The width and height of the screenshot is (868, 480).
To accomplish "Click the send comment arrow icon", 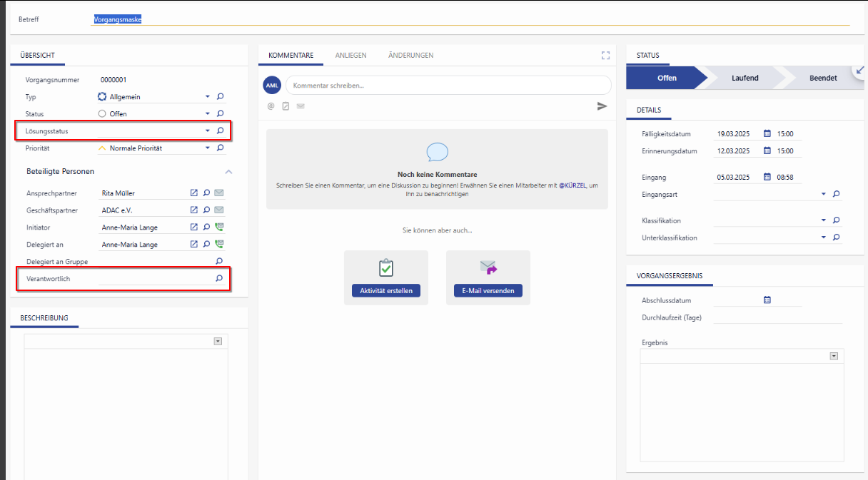I will [x=602, y=106].
